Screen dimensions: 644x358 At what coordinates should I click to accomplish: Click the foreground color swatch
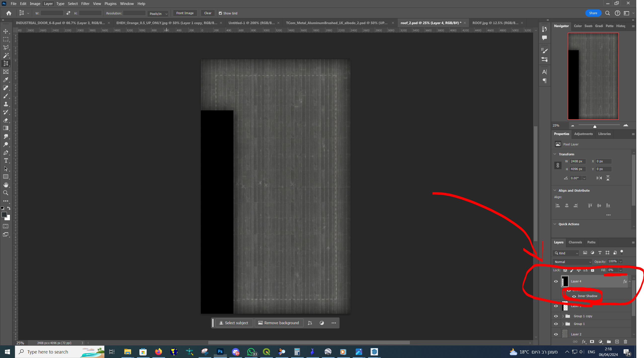(4, 215)
